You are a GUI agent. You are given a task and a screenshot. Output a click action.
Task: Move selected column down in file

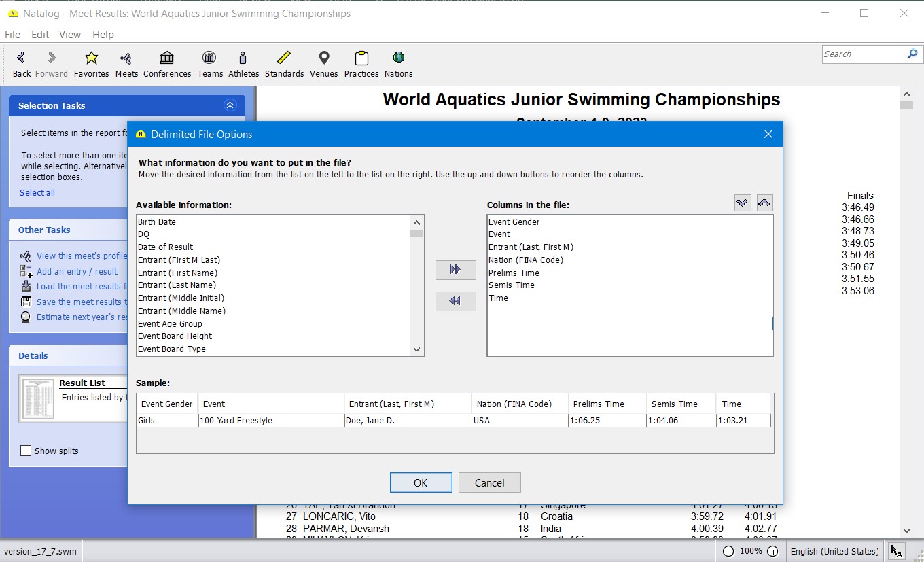tap(743, 203)
